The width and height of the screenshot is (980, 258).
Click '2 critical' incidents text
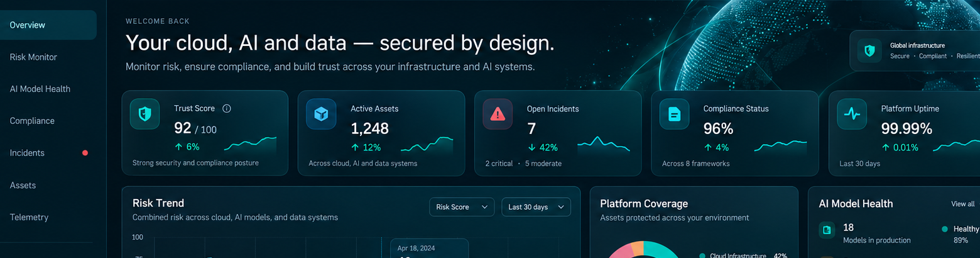pos(499,164)
